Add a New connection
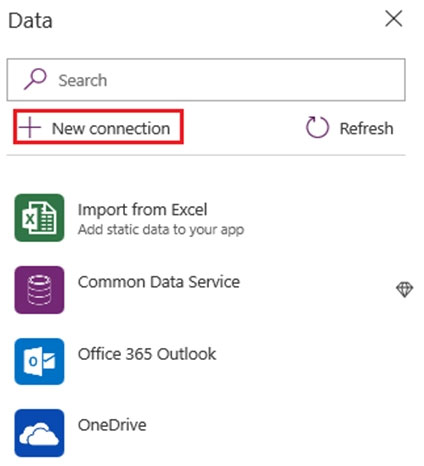This screenshot has width=424, height=466. click(x=98, y=127)
